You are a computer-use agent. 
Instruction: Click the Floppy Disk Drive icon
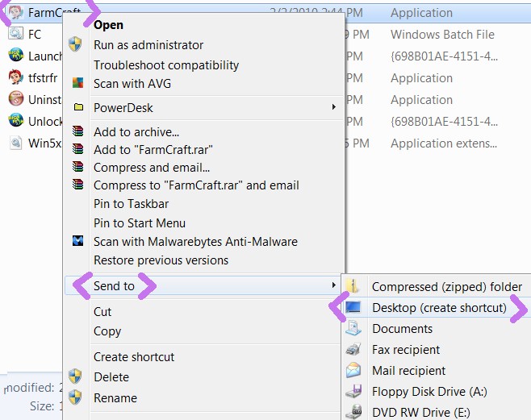pyautogui.click(x=353, y=391)
